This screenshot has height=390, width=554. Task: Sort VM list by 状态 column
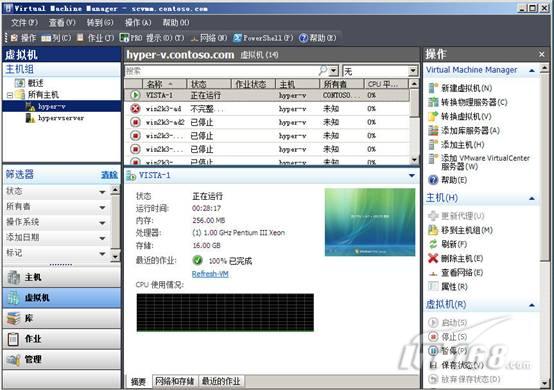pyautogui.click(x=209, y=84)
